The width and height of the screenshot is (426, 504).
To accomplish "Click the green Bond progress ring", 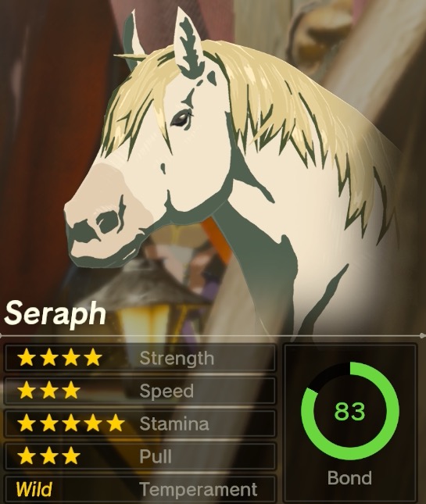I will (350, 411).
